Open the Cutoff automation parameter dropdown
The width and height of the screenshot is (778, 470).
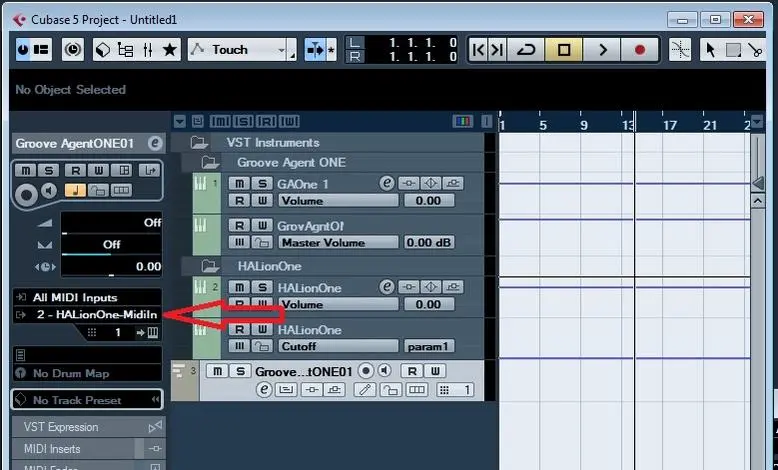tap(338, 346)
